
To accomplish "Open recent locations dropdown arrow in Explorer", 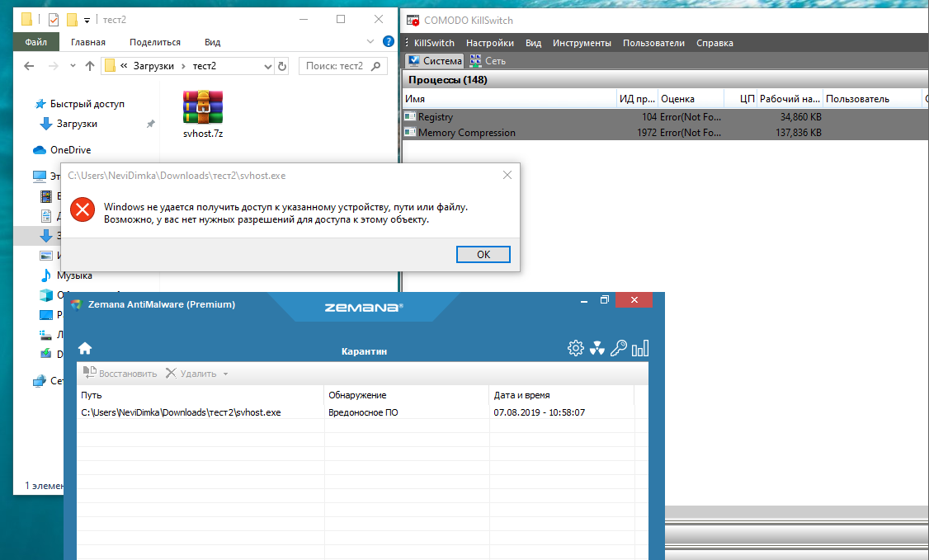I will [73, 66].
